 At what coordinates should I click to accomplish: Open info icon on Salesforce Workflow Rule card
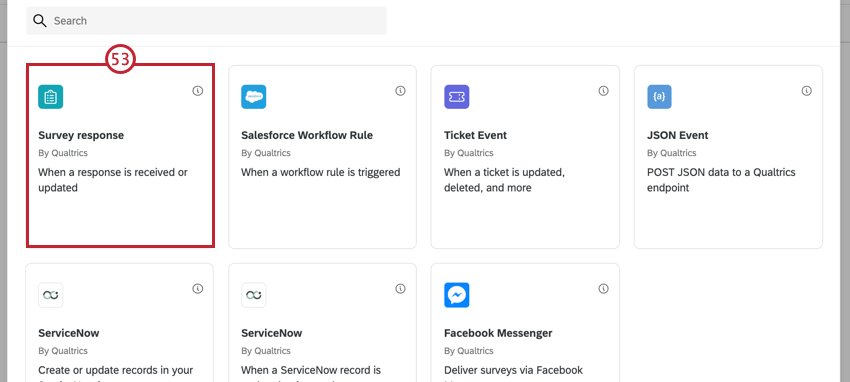point(401,91)
